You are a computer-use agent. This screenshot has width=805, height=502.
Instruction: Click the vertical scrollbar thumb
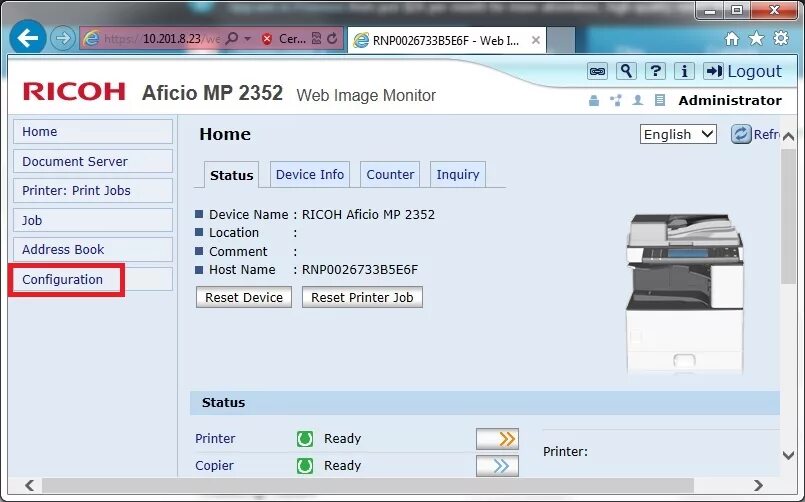pyautogui.click(x=789, y=216)
